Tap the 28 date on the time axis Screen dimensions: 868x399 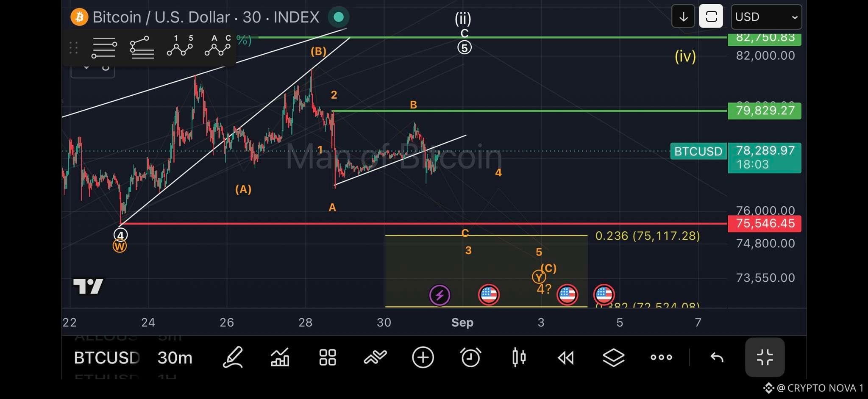[x=305, y=322]
